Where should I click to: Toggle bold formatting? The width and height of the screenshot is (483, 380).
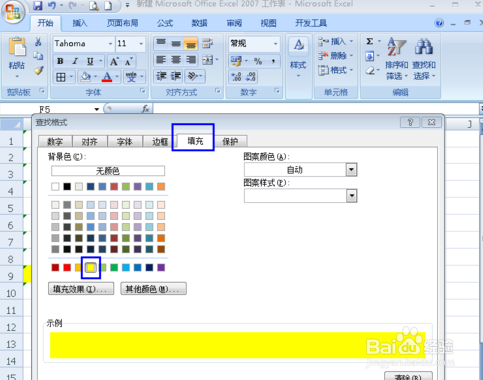[x=60, y=61]
